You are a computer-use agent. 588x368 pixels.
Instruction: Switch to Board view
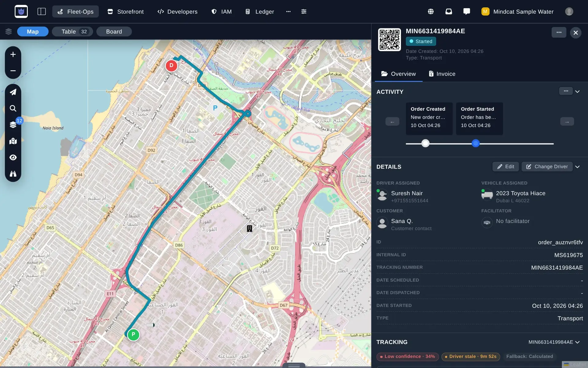click(x=114, y=32)
